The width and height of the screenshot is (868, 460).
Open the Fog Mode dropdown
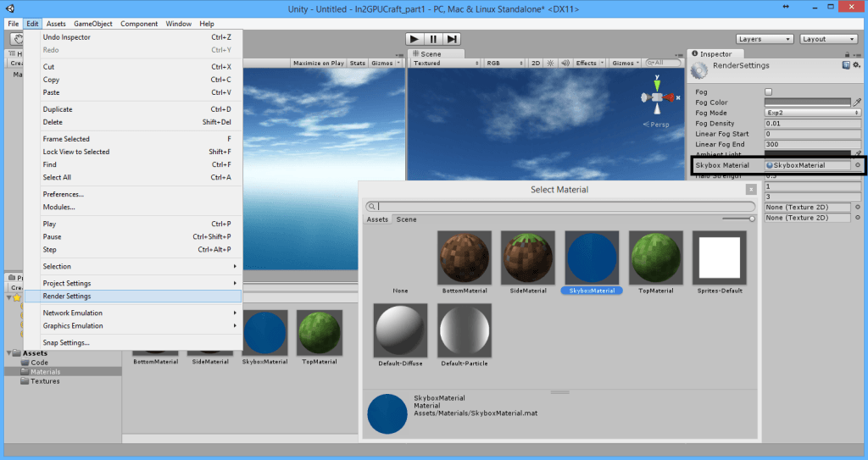point(807,113)
